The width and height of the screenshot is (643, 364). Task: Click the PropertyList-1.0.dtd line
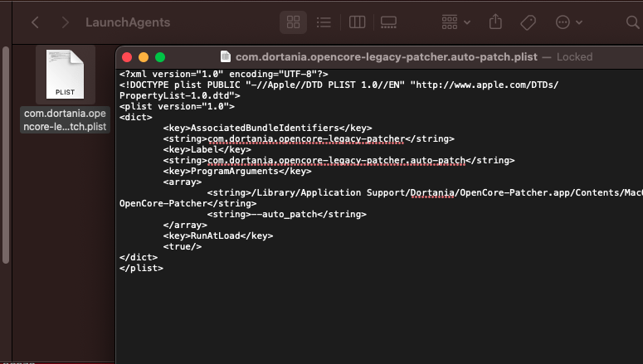pos(179,95)
